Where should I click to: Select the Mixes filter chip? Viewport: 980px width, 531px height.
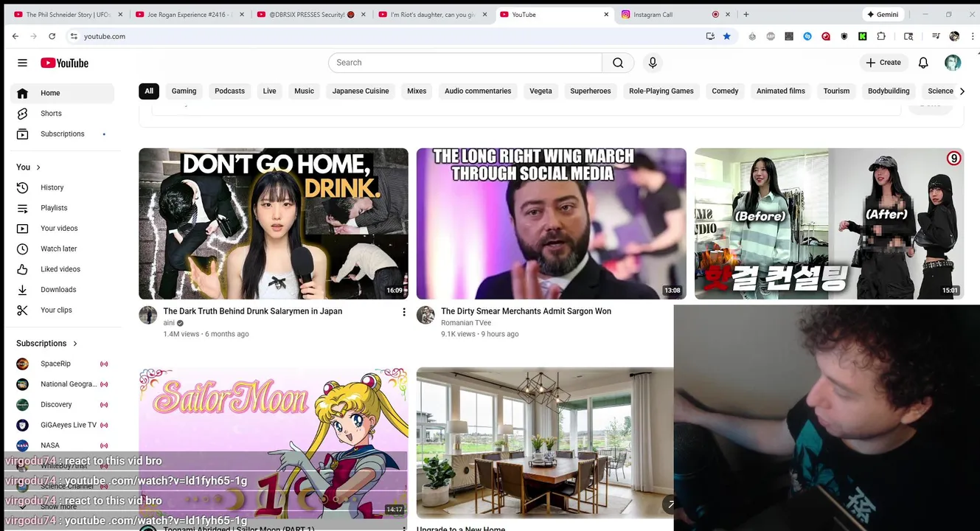[417, 91]
